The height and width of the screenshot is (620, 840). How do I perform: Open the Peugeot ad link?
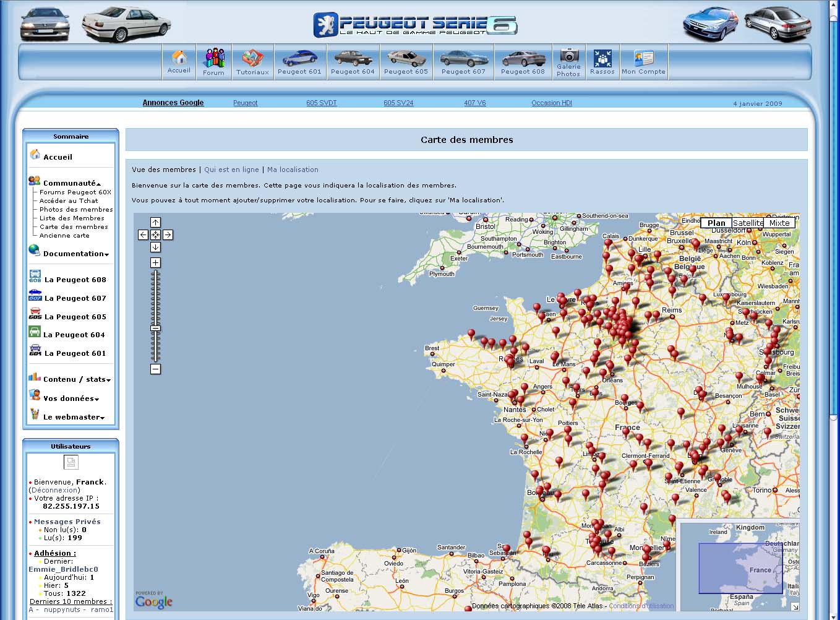click(246, 103)
